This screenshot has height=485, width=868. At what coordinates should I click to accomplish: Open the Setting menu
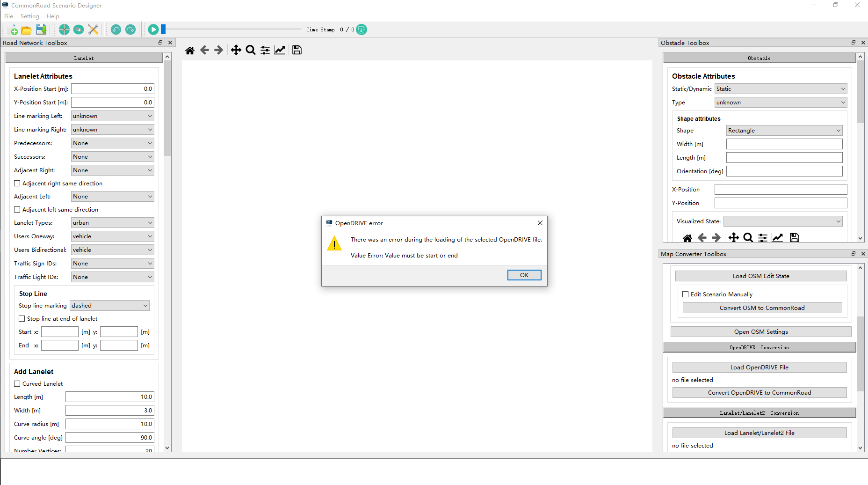coord(29,16)
